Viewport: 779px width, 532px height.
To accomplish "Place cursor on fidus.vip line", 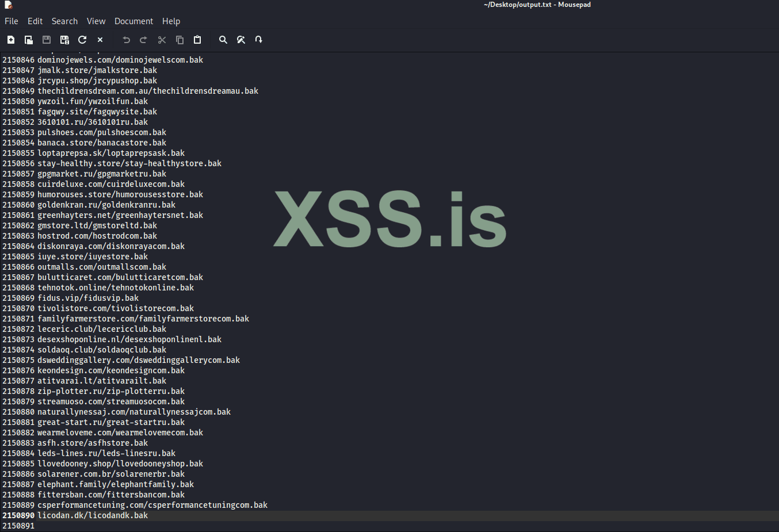I will coord(88,298).
